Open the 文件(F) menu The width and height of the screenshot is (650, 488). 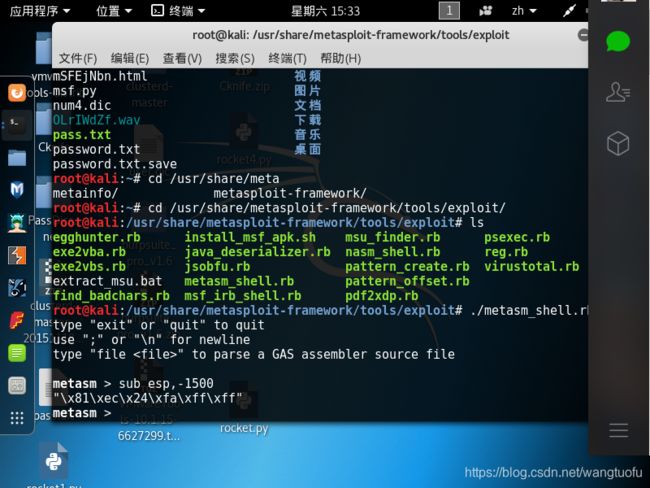(x=78, y=58)
